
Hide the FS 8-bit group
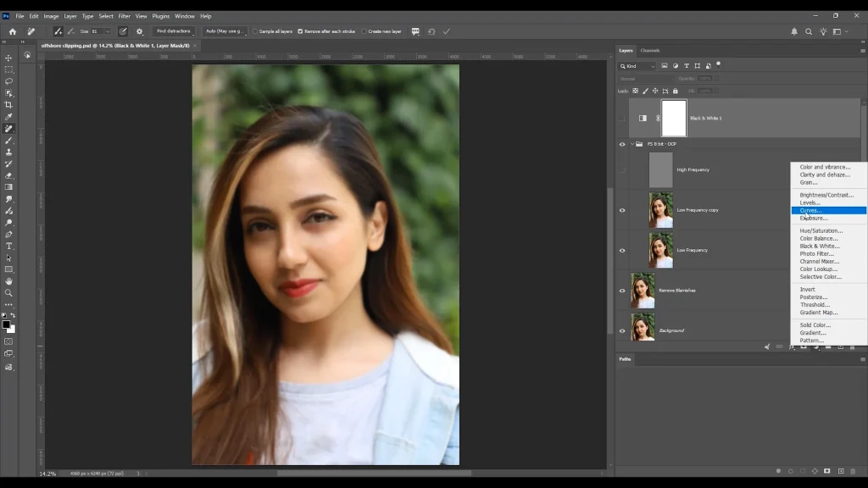(x=622, y=144)
